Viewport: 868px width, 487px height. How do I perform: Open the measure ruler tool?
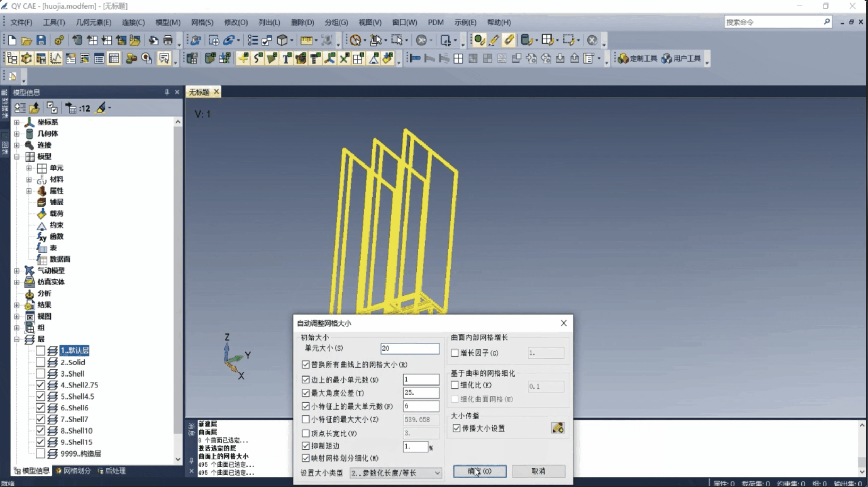pyautogui.click(x=306, y=40)
